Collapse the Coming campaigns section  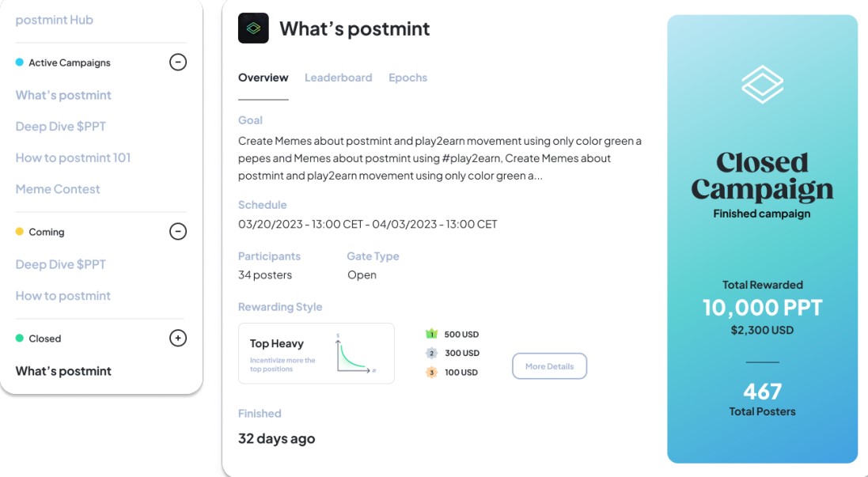pos(178,232)
